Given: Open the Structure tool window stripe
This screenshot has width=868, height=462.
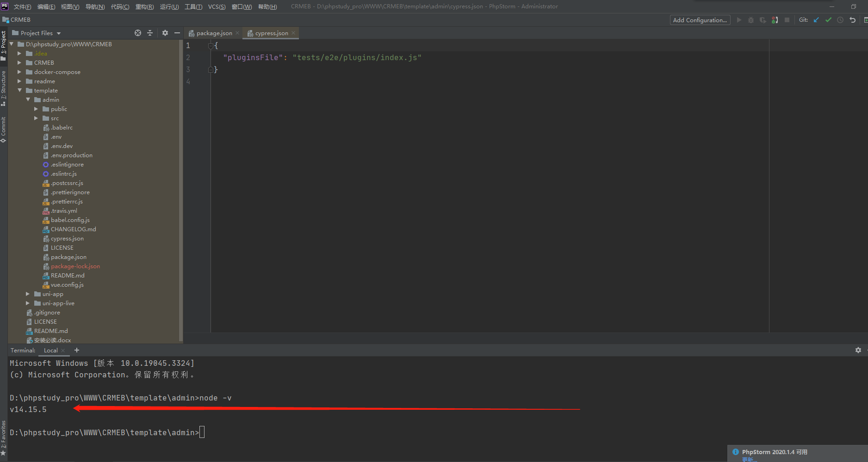Looking at the screenshot, I should (3, 88).
